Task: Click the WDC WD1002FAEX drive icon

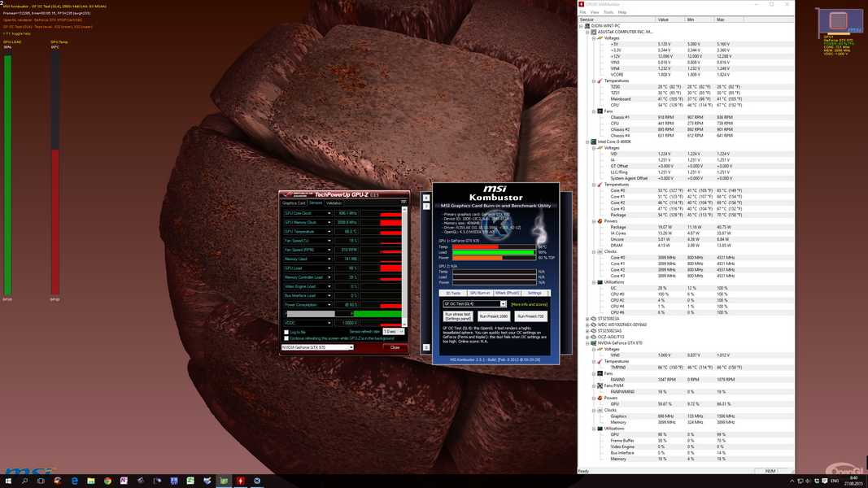Action: pyautogui.click(x=593, y=325)
